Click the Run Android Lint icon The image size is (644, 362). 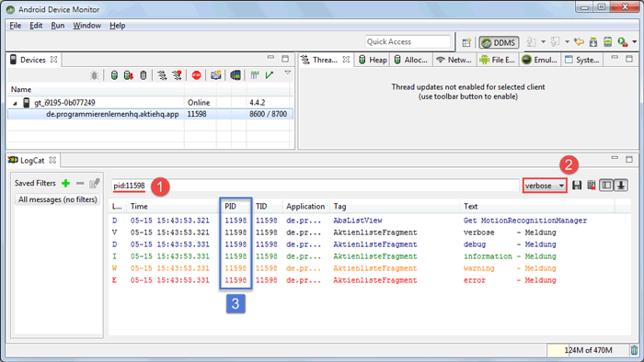[x=623, y=42]
